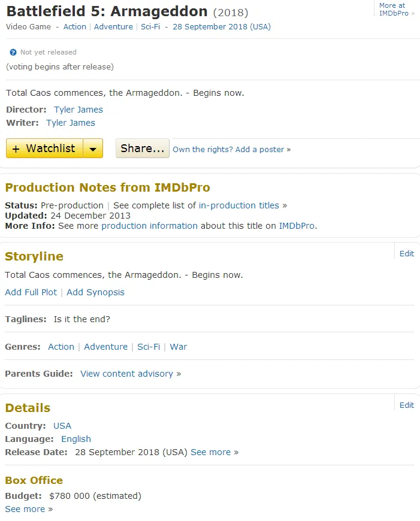Open the More at IMDbPro link
The height and width of the screenshot is (521, 420).
click(x=392, y=9)
